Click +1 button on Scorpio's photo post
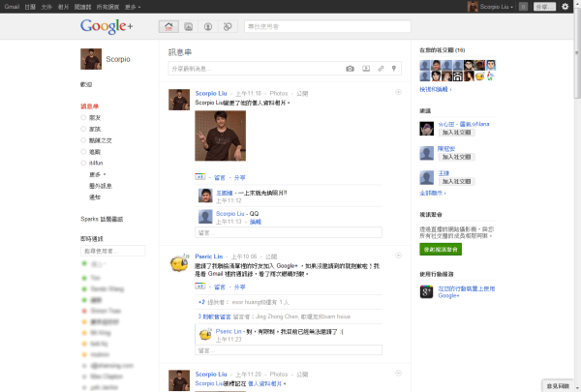Viewport: 581px width, 392px height. [x=200, y=177]
